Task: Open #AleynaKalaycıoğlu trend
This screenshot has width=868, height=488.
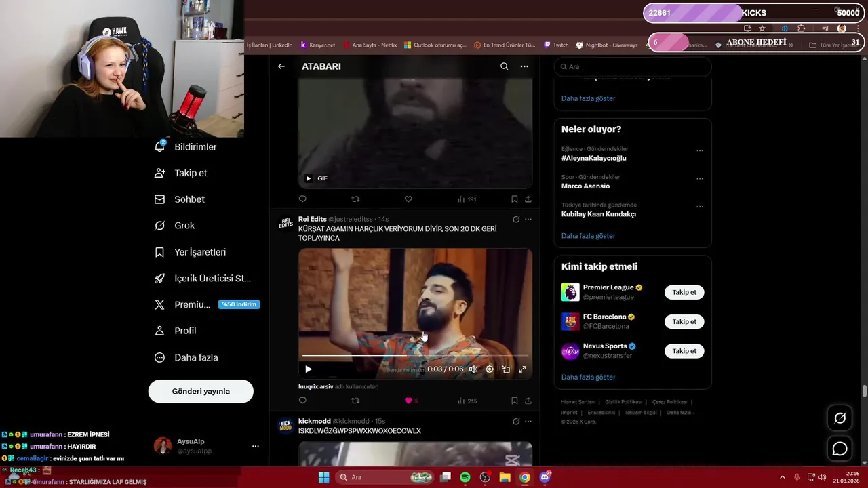Action: click(594, 158)
